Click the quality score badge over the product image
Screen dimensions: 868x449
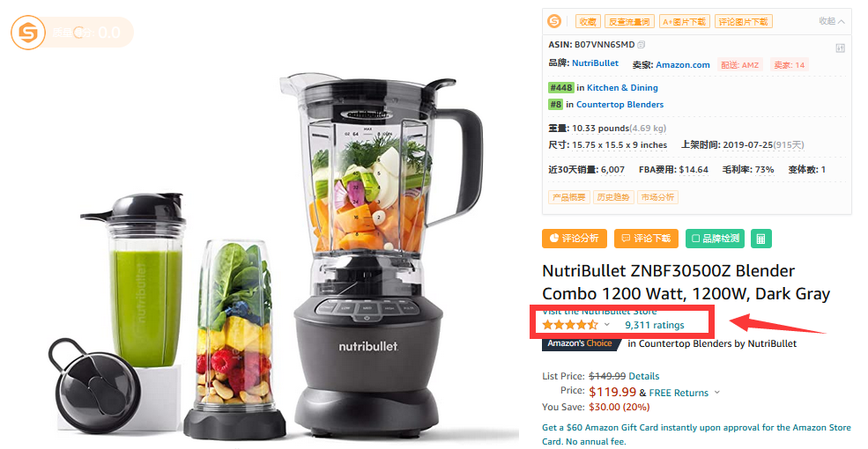[x=72, y=32]
